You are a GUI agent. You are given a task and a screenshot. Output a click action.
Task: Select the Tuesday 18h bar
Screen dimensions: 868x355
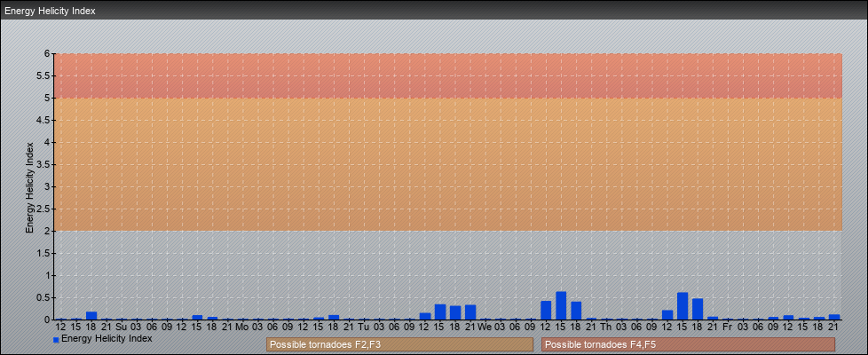tap(455, 313)
